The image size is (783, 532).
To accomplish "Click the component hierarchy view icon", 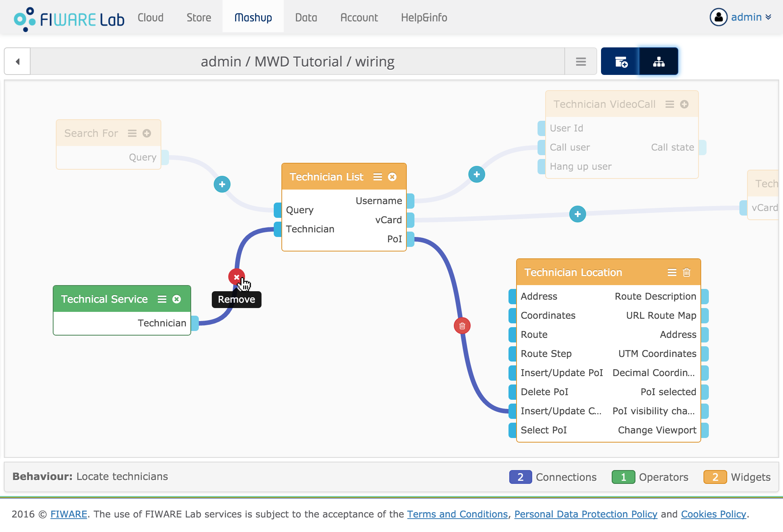I will pos(658,60).
